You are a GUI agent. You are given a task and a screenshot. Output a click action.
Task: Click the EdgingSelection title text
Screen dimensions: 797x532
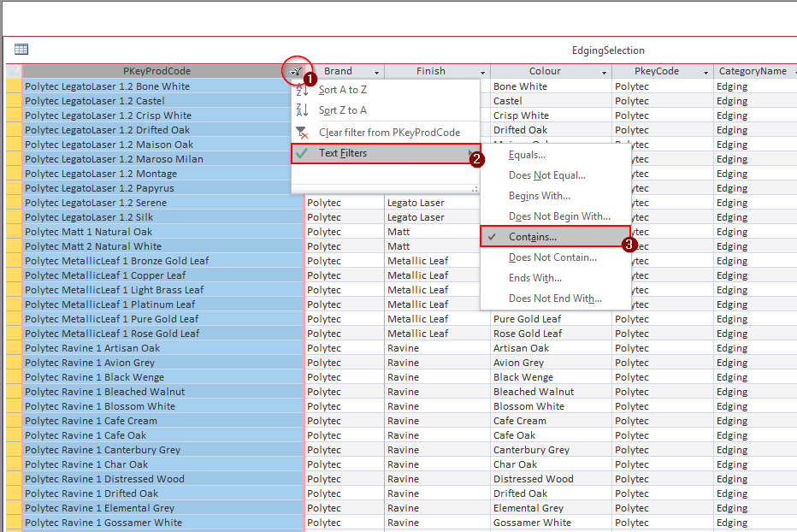coord(608,50)
